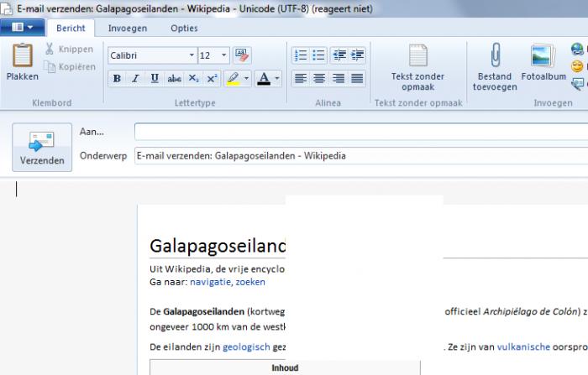This screenshot has width=588, height=375.
Task: Toggle subscript formatting
Action: coord(193,78)
